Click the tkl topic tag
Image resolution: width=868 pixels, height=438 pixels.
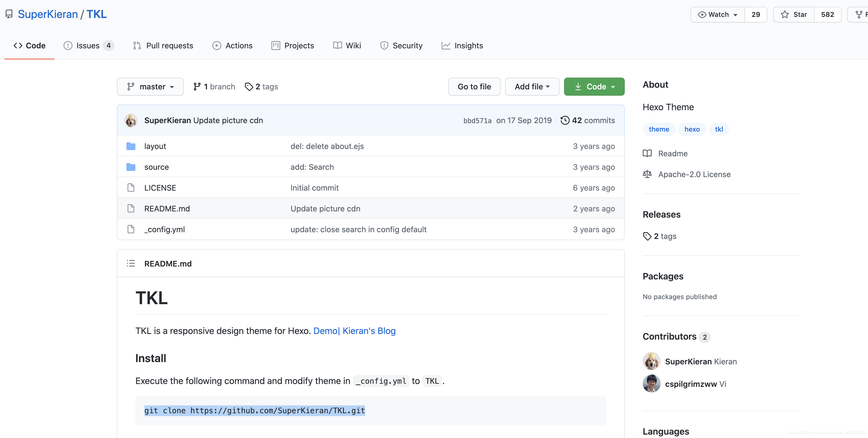719,129
